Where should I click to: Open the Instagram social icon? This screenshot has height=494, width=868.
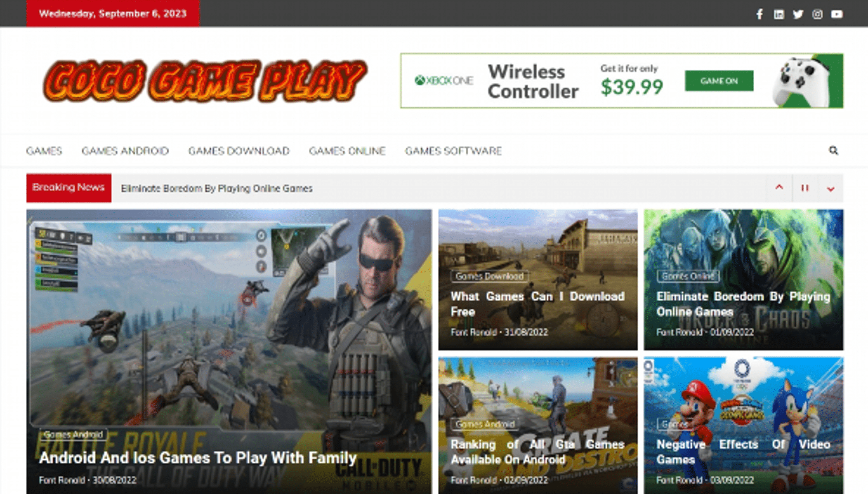point(817,14)
